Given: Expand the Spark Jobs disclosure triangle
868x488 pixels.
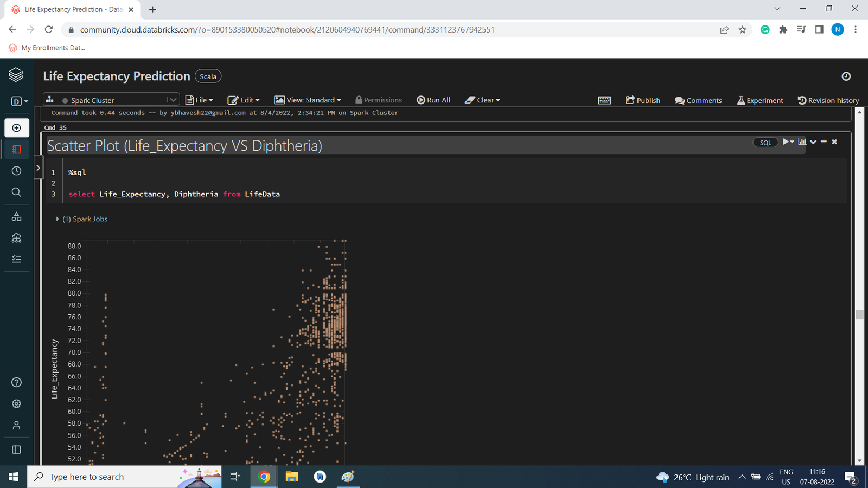Looking at the screenshot, I should tap(58, 219).
